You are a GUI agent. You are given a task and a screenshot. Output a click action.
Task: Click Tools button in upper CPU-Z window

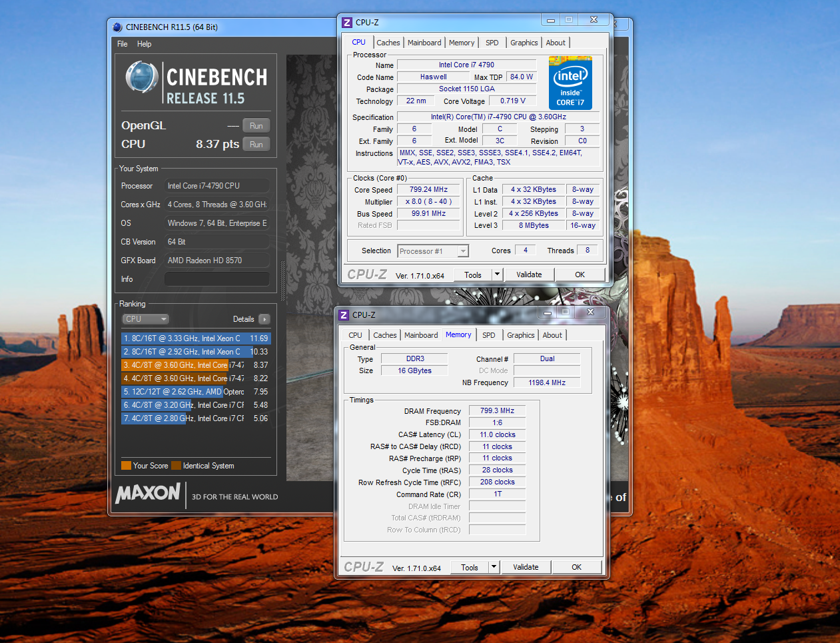point(473,275)
